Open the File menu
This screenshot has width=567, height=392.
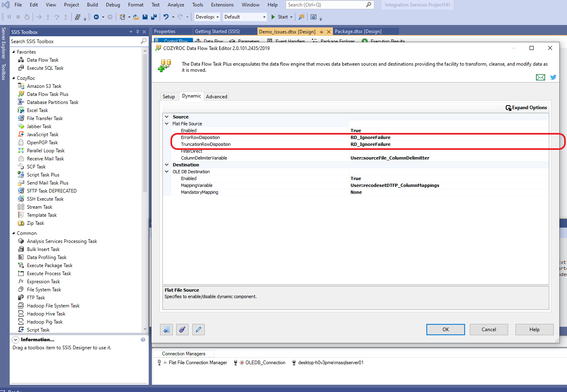pyautogui.click(x=18, y=5)
